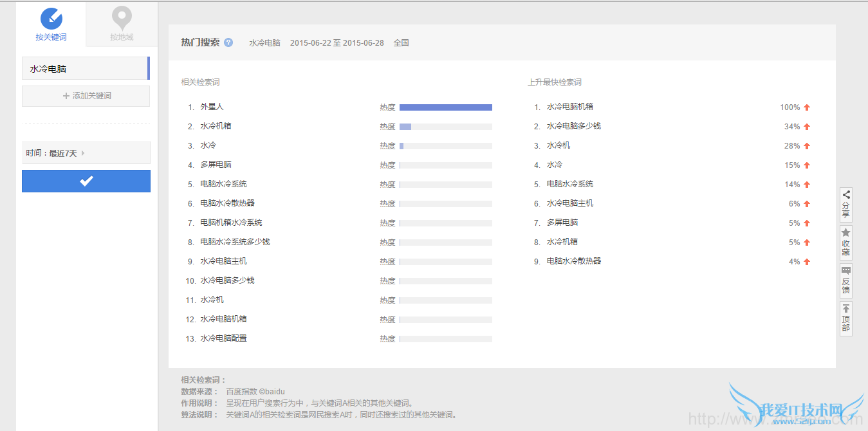Open the related term 多屏电脑 in 相关检索词
Image resolution: width=868 pixels, height=431 pixels.
coord(216,165)
